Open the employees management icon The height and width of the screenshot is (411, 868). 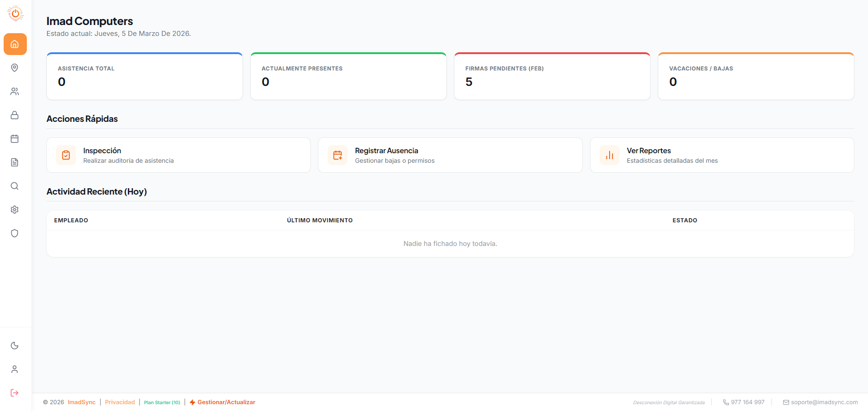tap(15, 91)
